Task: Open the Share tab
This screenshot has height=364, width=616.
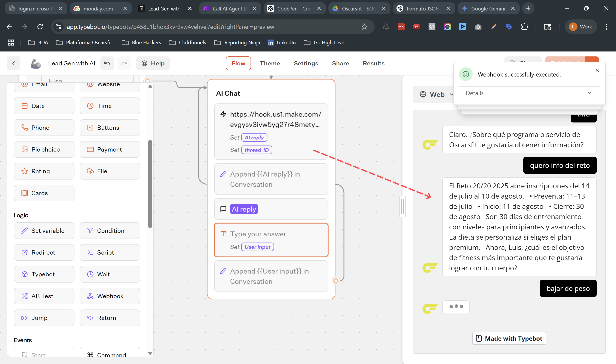Action: tap(340, 63)
